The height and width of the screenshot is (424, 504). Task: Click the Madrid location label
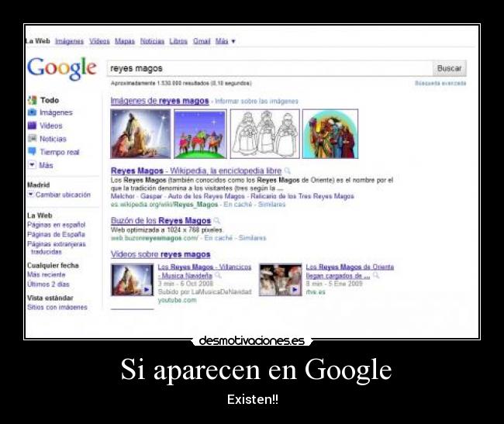38,184
